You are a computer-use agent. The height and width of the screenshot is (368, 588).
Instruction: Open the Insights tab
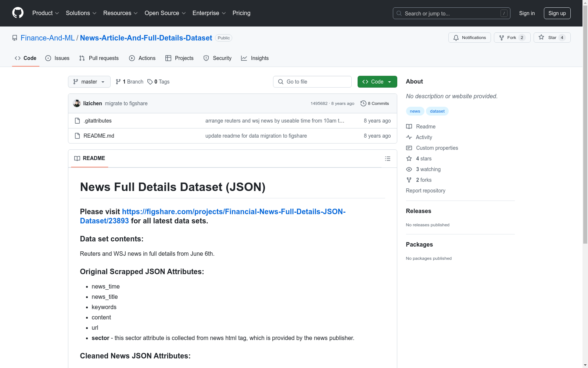255,58
